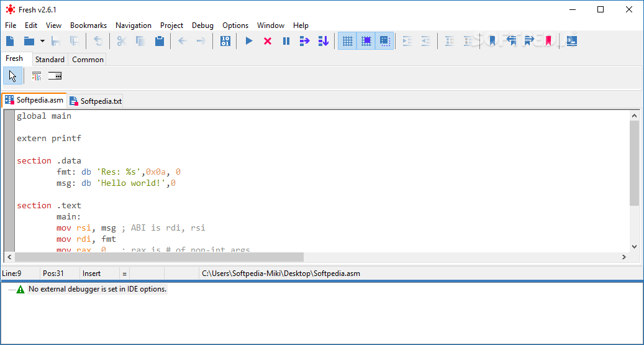Image resolution: width=644 pixels, height=345 pixels.
Task: Open console with terminal icon
Action: [572, 40]
